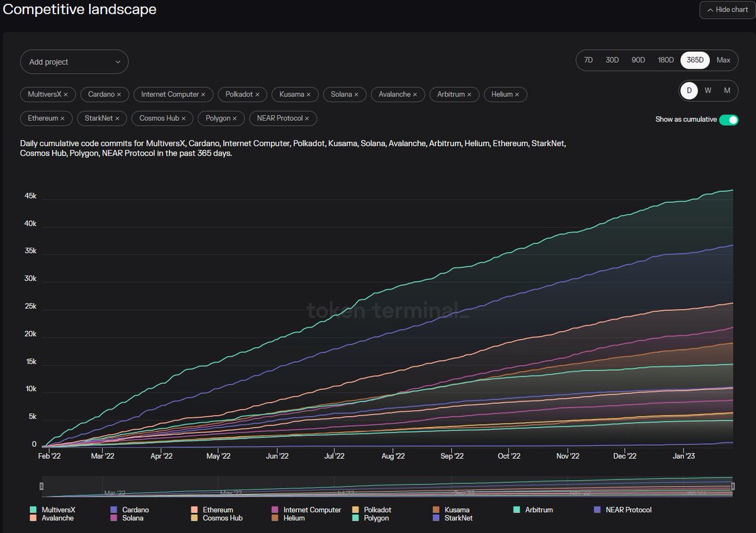The image size is (756, 533).
Task: Remove the Arbitrum chip via its x
Action: click(x=469, y=95)
